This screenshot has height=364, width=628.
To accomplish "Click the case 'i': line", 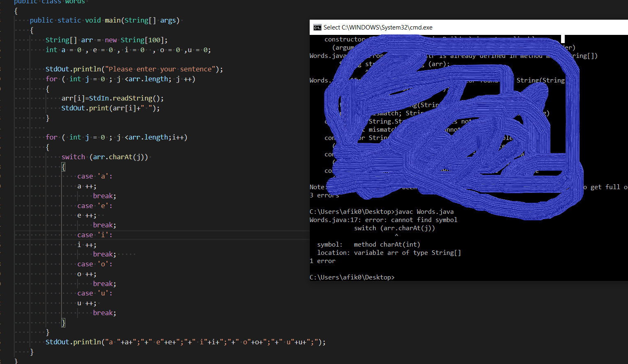I will click(95, 235).
